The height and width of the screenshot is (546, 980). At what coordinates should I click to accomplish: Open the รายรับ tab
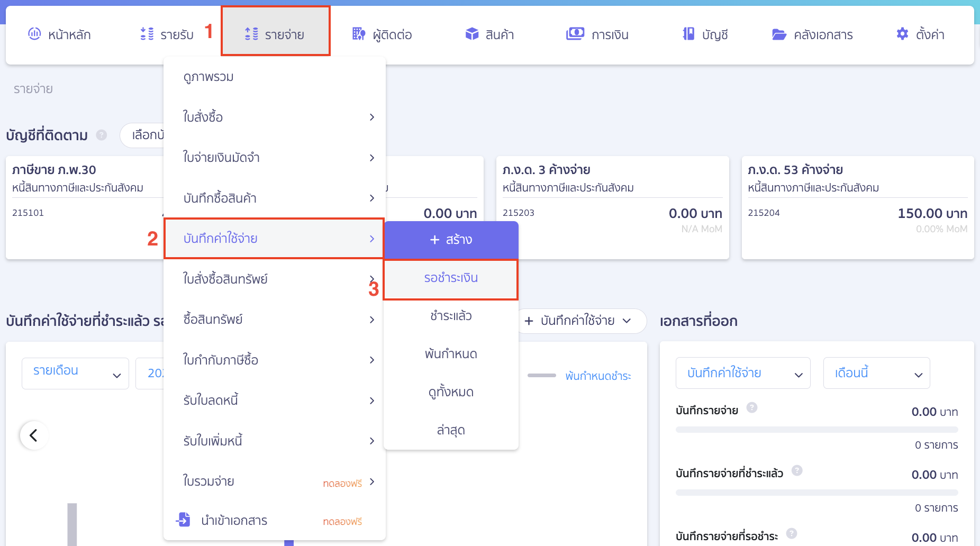[167, 34]
